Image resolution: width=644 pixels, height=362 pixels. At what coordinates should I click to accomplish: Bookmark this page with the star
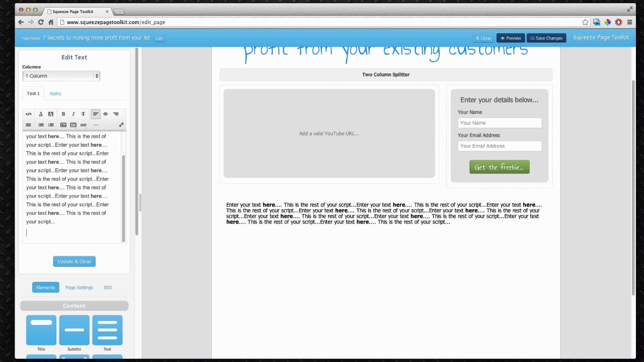585,22
